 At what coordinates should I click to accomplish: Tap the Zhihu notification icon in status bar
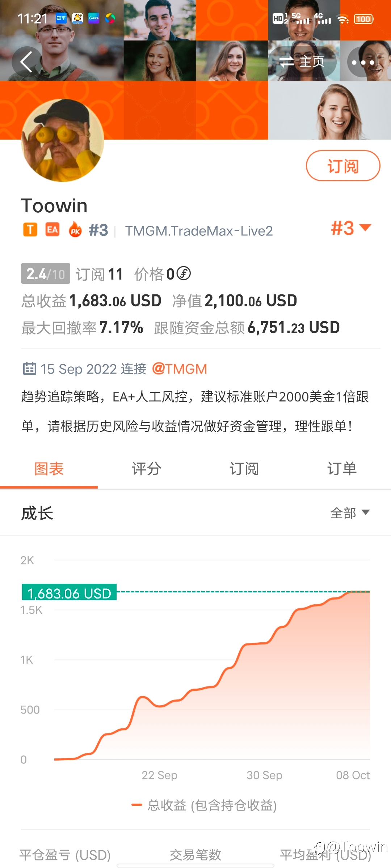[61, 18]
